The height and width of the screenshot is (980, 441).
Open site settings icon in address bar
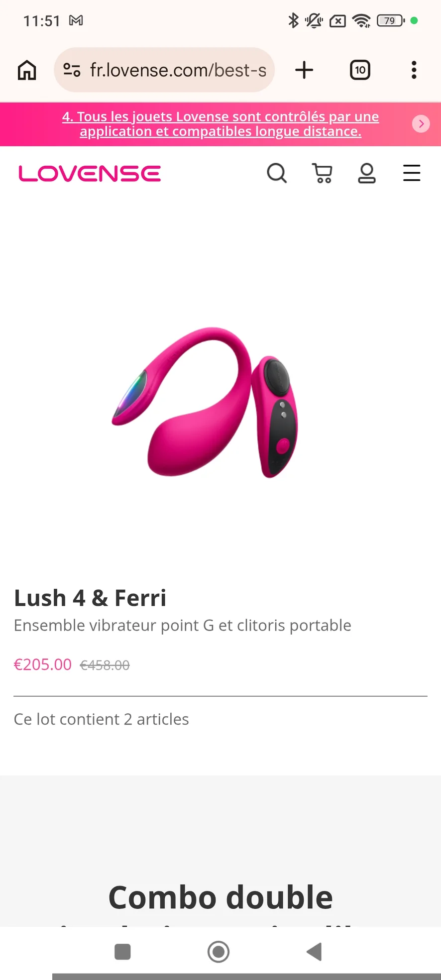72,70
